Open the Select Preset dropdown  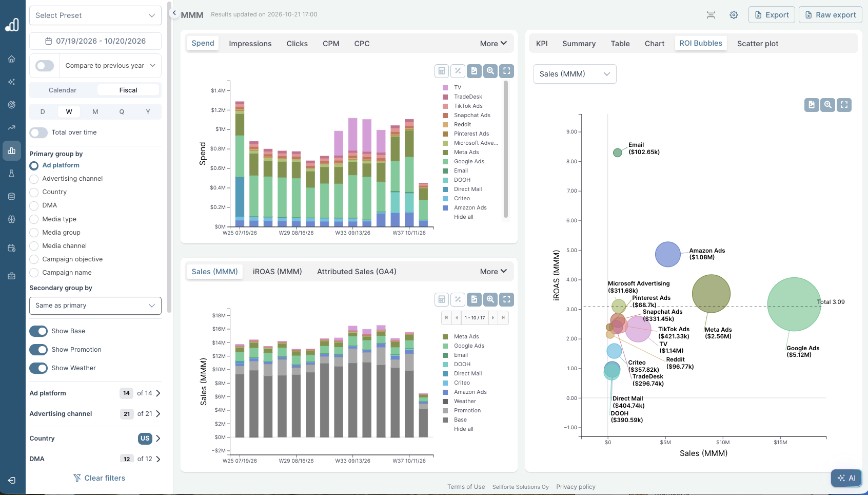[95, 15]
